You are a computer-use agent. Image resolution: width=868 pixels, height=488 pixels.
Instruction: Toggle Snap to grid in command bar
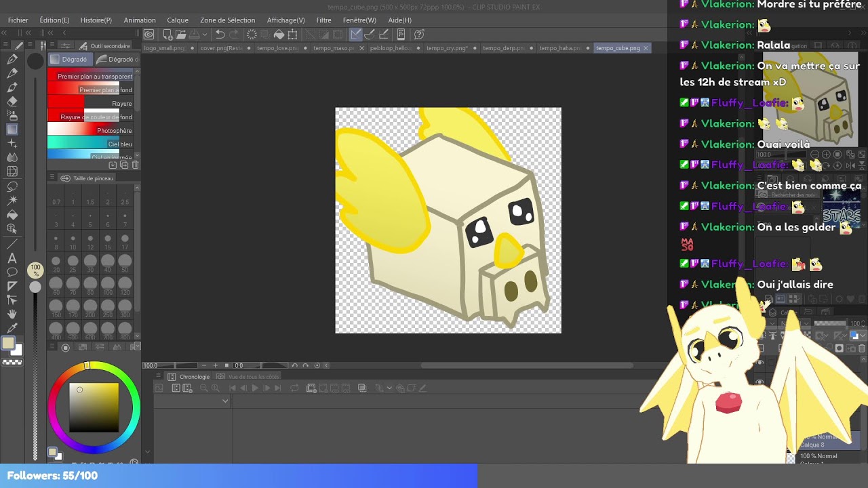pos(383,35)
